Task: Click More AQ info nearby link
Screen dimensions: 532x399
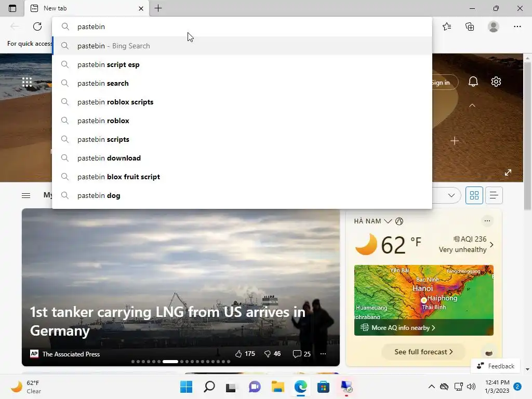Action: tap(397, 328)
